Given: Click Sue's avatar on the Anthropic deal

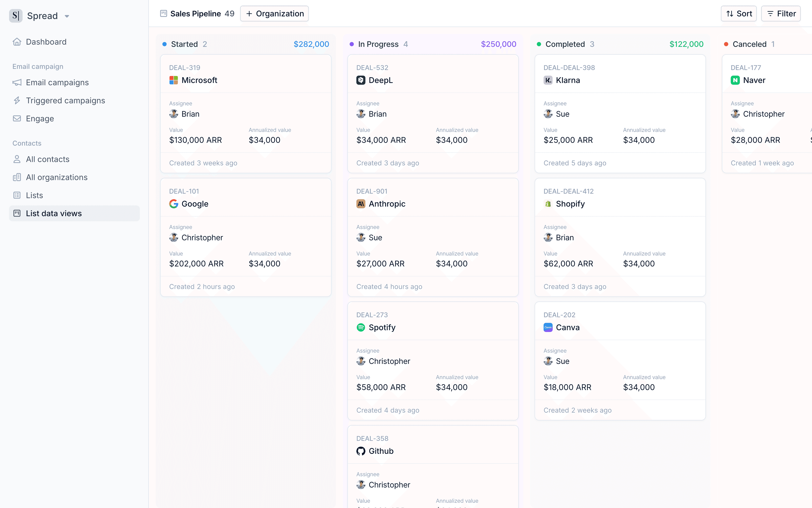Looking at the screenshot, I should tap(361, 238).
